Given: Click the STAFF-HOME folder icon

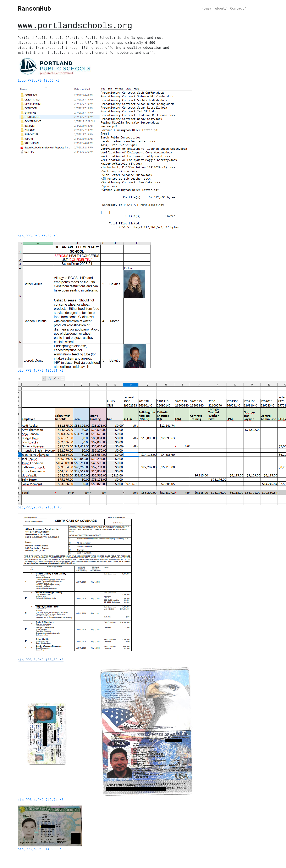Looking at the screenshot, I should coord(22,143).
